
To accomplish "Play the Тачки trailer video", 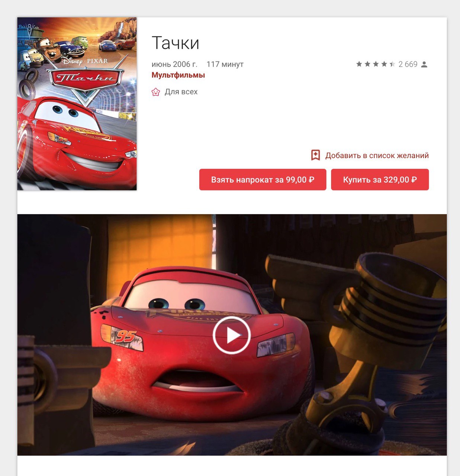I will [x=232, y=335].
